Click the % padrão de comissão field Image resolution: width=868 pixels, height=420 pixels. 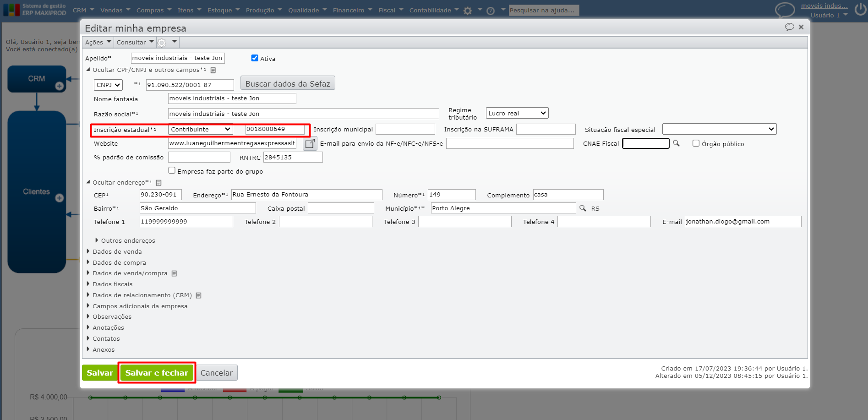coord(199,157)
